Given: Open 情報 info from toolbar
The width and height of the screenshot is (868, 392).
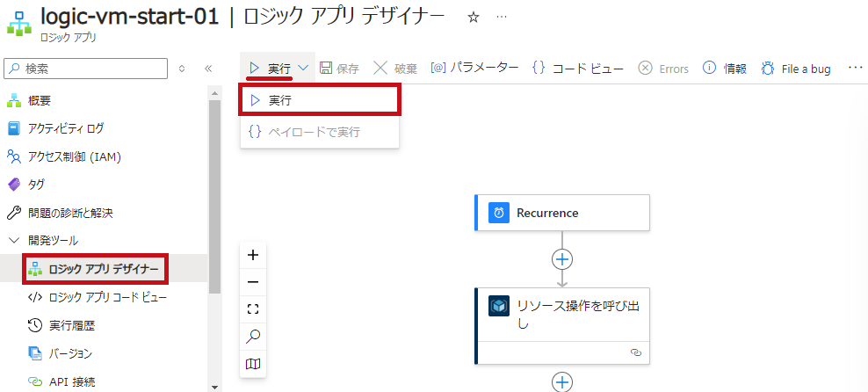Looking at the screenshot, I should pos(725,69).
